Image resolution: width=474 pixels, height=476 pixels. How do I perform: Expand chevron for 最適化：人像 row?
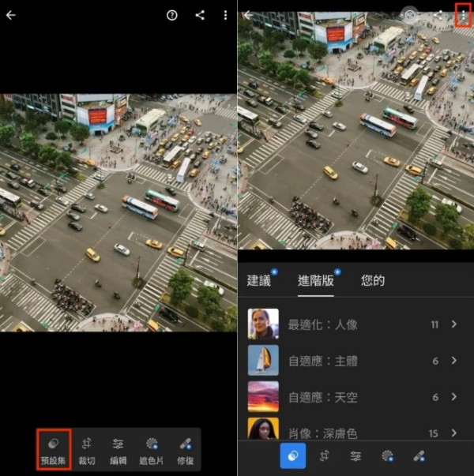click(454, 324)
